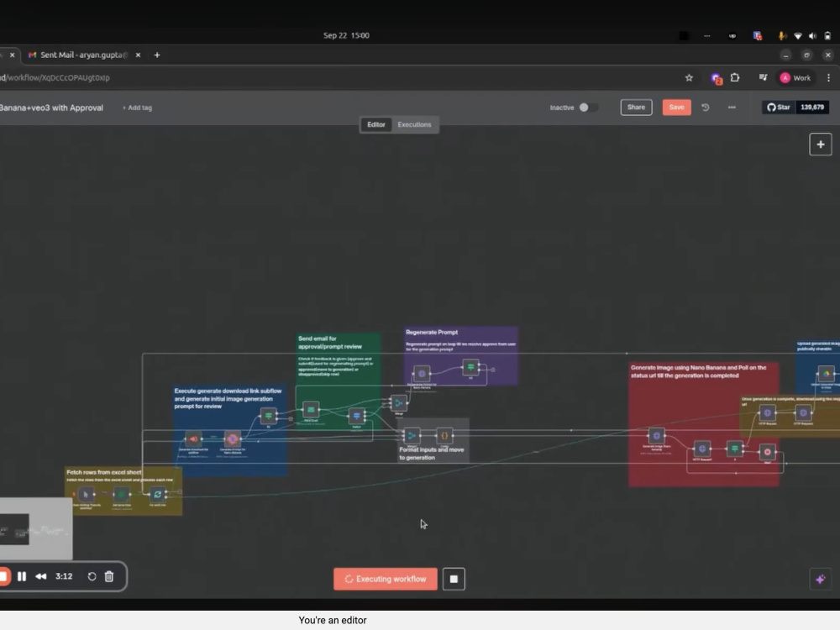Select the Regenerate Prompt sticky note title

pyautogui.click(x=432, y=332)
